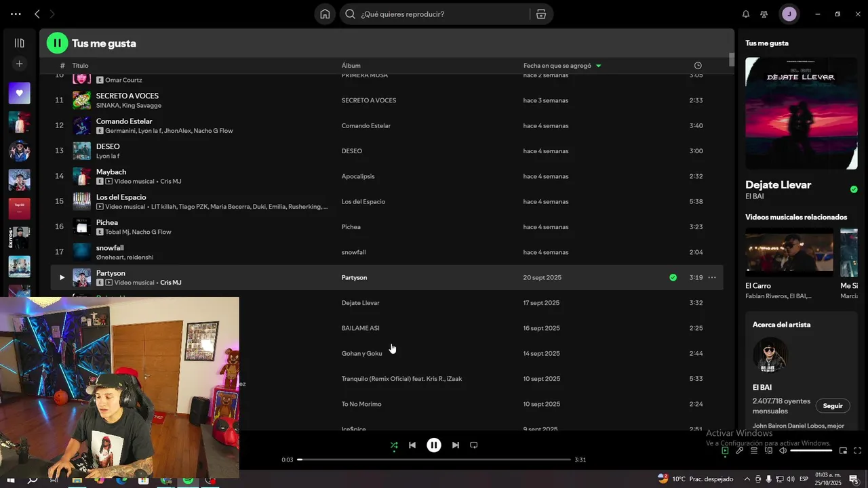Expand Your Library sidebar icon
868x488 pixels.
pyautogui.click(x=19, y=43)
